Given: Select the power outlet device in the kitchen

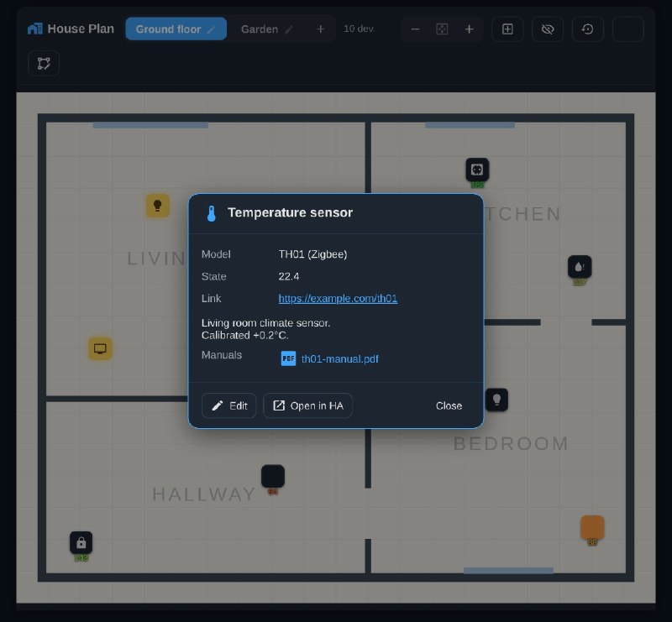Looking at the screenshot, I should tap(477, 170).
